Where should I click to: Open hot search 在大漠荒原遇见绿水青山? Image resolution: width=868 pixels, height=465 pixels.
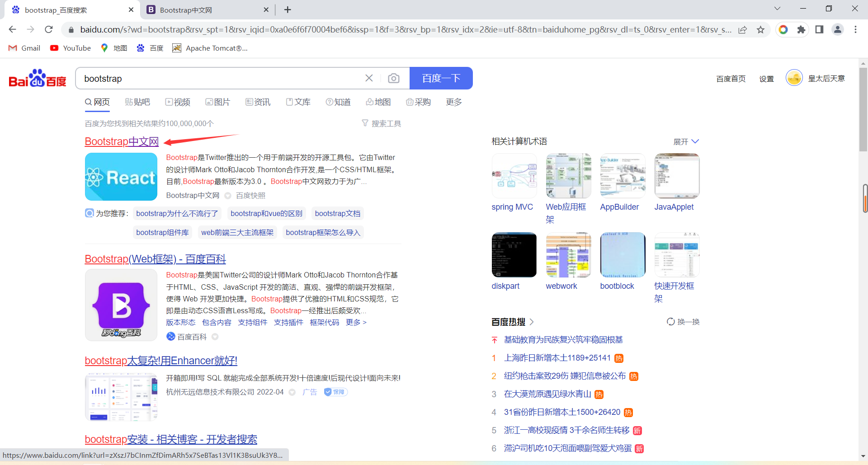[547, 394]
